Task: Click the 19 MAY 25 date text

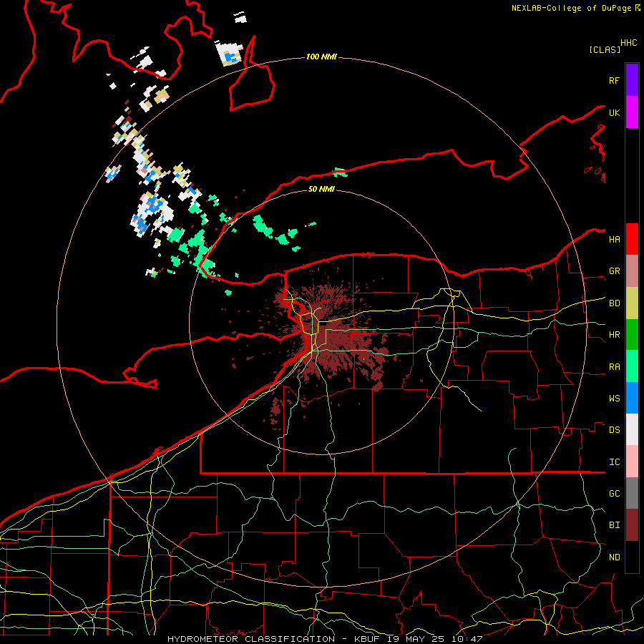Action: click(416, 639)
